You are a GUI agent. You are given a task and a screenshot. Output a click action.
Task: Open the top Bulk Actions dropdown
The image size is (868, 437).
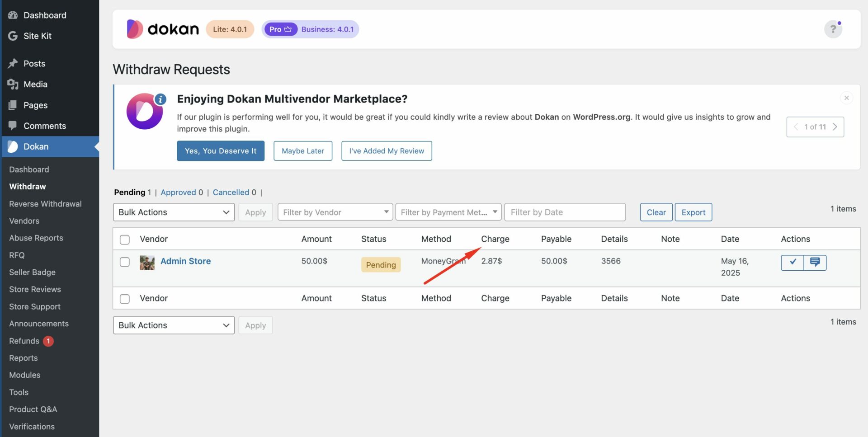click(x=174, y=212)
